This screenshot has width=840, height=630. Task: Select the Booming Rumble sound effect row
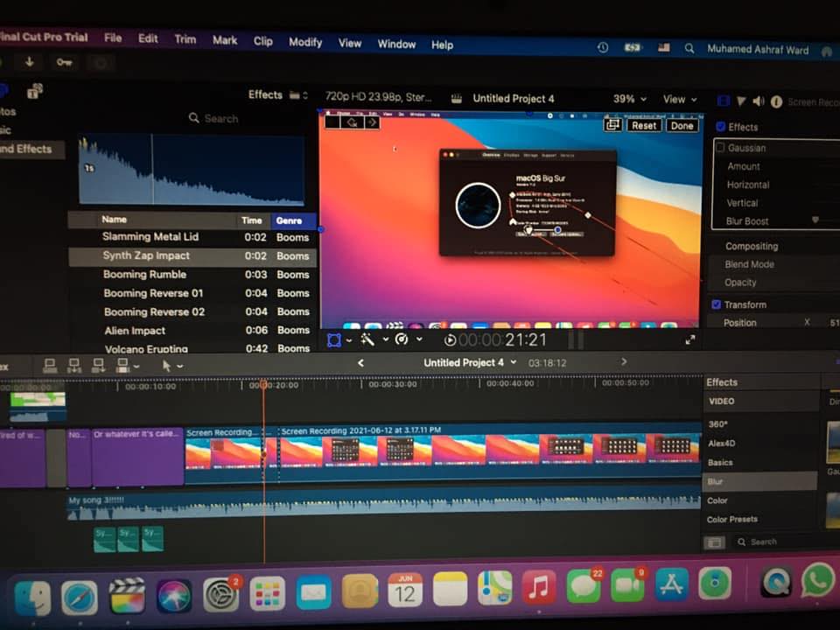(x=192, y=275)
